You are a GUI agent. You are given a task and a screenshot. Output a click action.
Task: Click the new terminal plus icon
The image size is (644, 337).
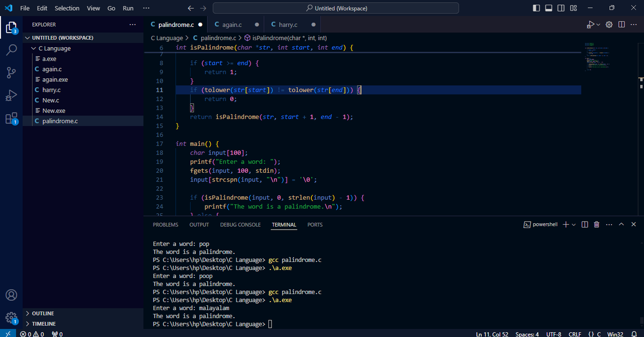[566, 224]
